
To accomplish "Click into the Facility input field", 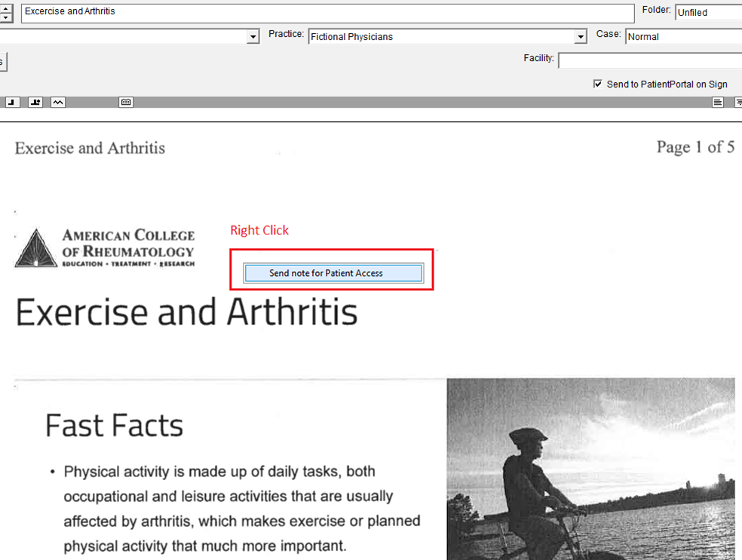I will point(649,60).
